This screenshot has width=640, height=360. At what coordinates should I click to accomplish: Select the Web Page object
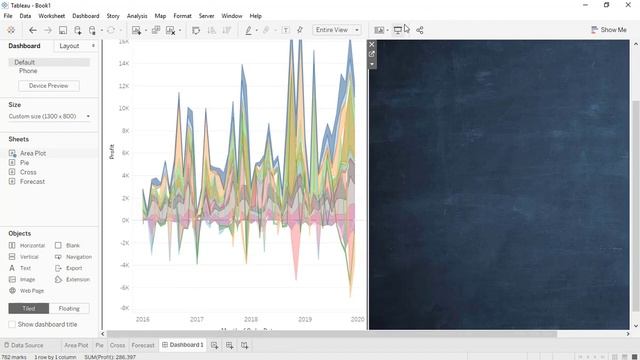(27, 291)
